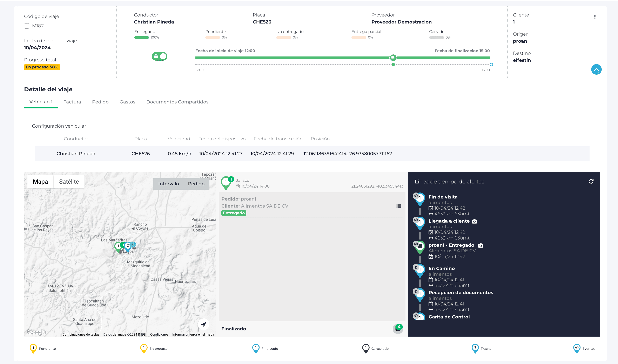The width and height of the screenshot is (618, 364).
Task: Click camera icon next to Llegada a cliente
Action: pyautogui.click(x=475, y=222)
